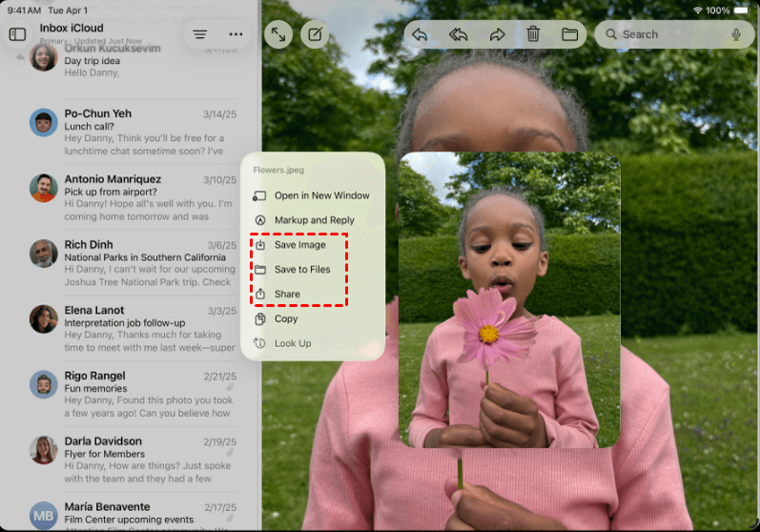Screen dimensions: 760x532
Task: Reply to the message
Action: click(420, 34)
